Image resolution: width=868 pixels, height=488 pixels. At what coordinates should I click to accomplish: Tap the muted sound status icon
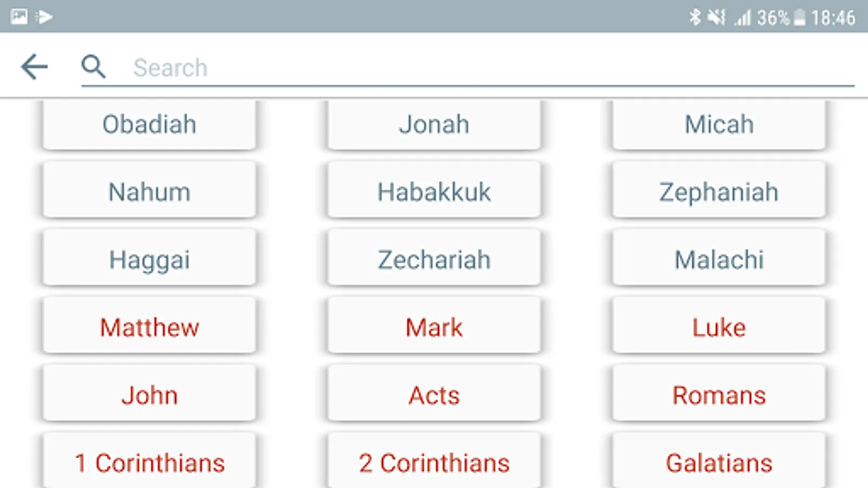point(716,17)
